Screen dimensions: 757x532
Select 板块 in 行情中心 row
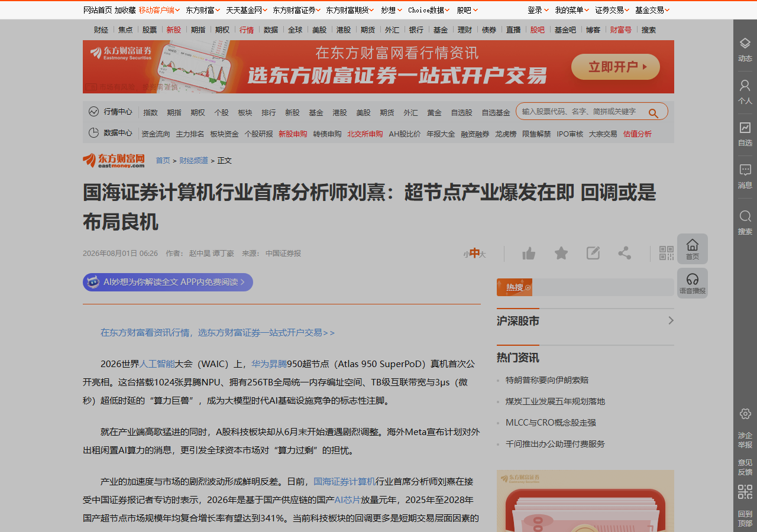[245, 112]
